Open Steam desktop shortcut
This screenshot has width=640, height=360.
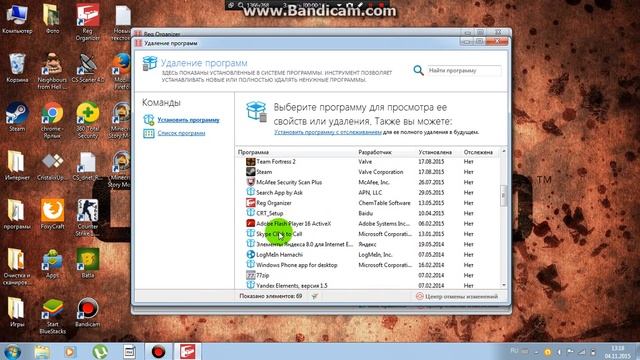[x=17, y=117]
